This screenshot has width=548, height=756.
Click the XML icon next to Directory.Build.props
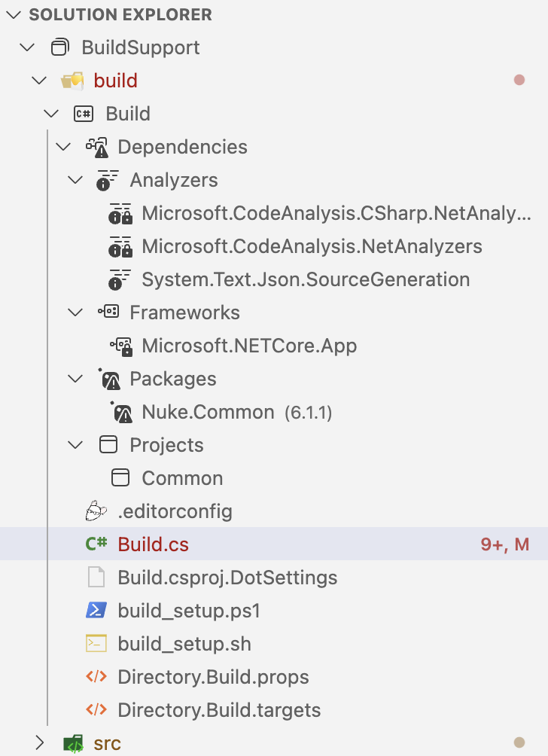pyautogui.click(x=96, y=677)
